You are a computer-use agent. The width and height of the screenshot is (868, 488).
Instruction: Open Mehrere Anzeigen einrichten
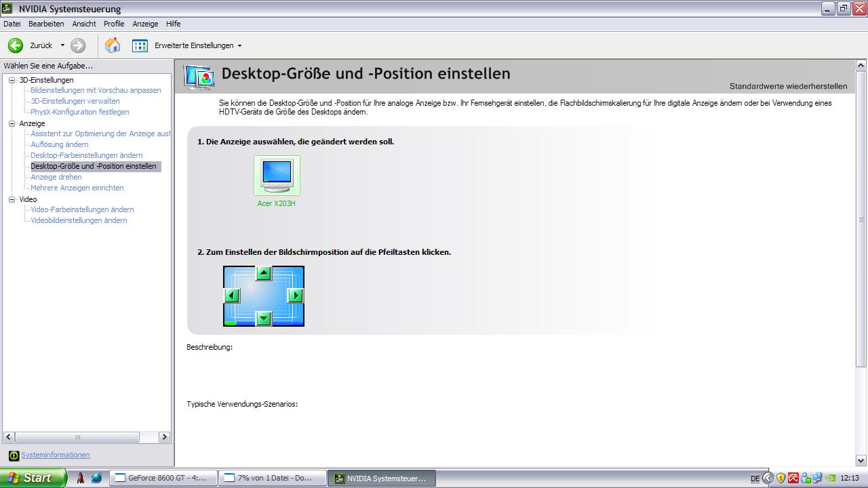click(x=77, y=188)
